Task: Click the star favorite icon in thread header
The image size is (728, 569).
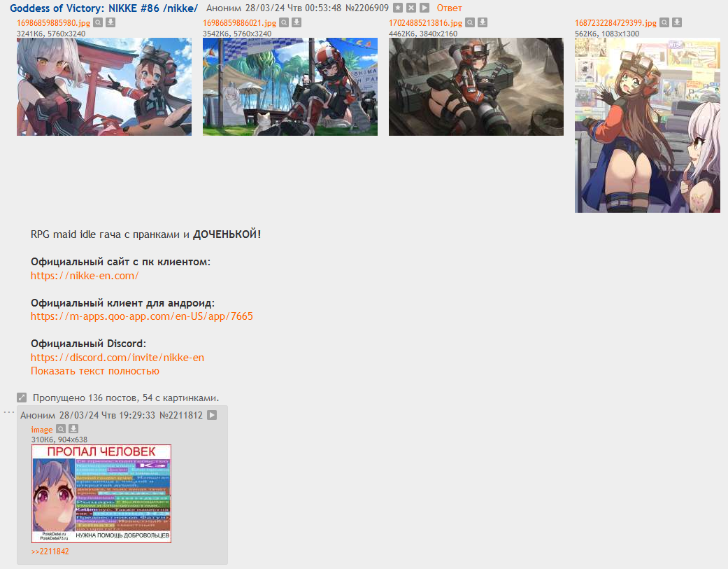Action: [x=398, y=8]
